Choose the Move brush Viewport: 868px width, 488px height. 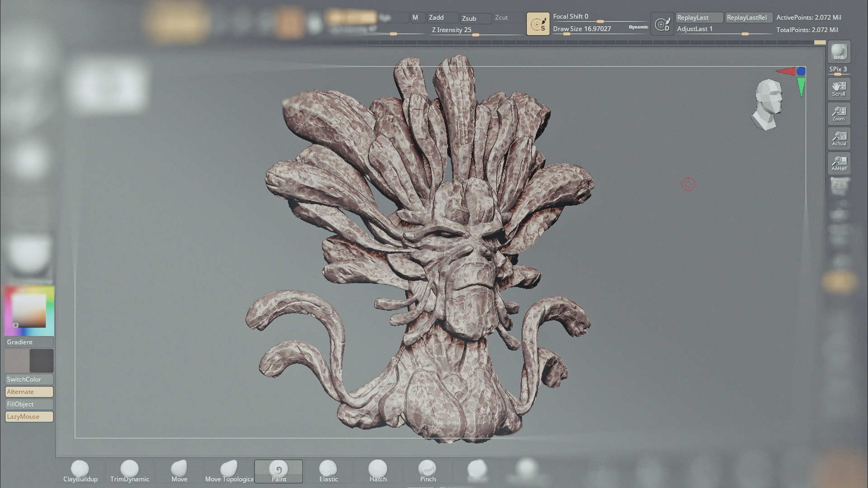pyautogui.click(x=179, y=472)
